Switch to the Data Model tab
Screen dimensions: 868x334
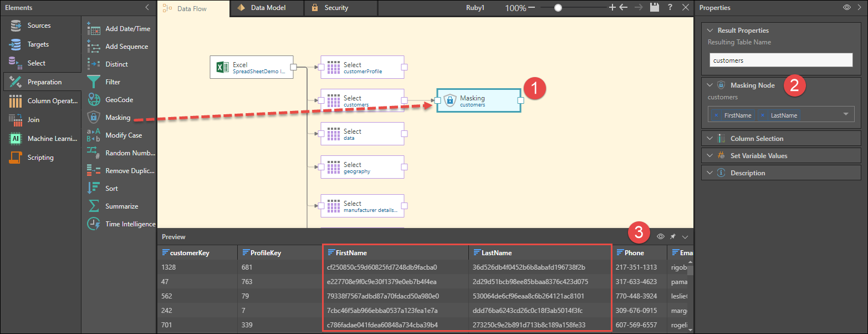tap(268, 8)
